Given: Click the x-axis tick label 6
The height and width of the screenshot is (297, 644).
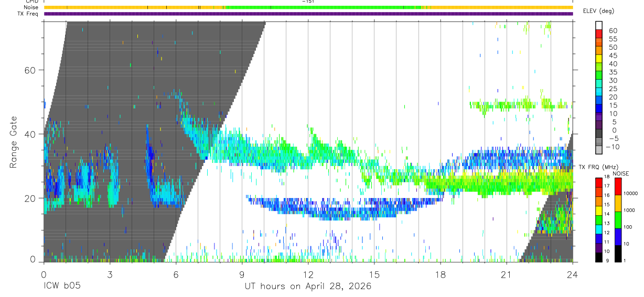Looking at the screenshot, I should pyautogui.click(x=176, y=274).
